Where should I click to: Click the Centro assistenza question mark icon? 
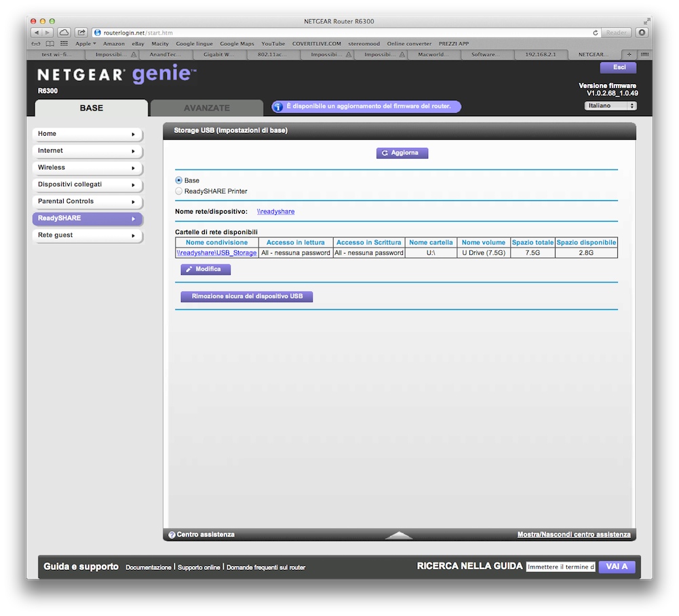pyautogui.click(x=172, y=535)
